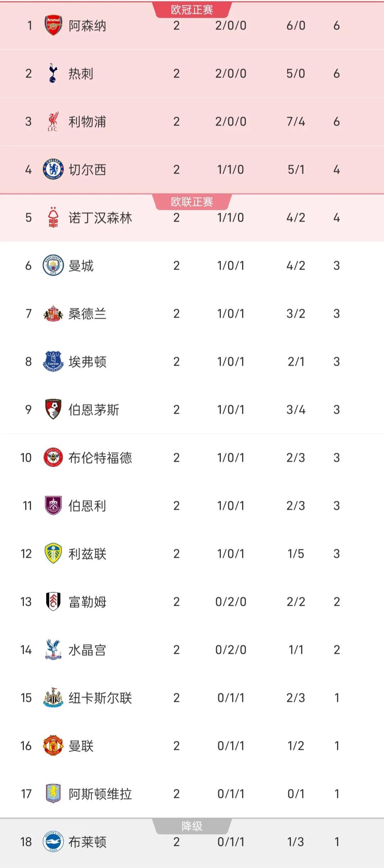This screenshot has width=384, height=868.
Task: Tap the Nottingham Forest tree crest
Action: (53, 217)
